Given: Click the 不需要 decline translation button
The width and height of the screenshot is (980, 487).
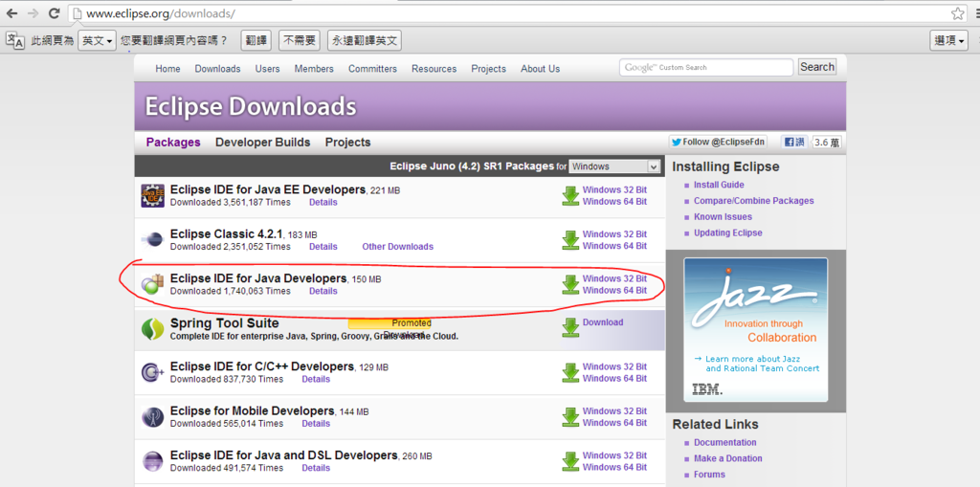Looking at the screenshot, I should point(300,40).
